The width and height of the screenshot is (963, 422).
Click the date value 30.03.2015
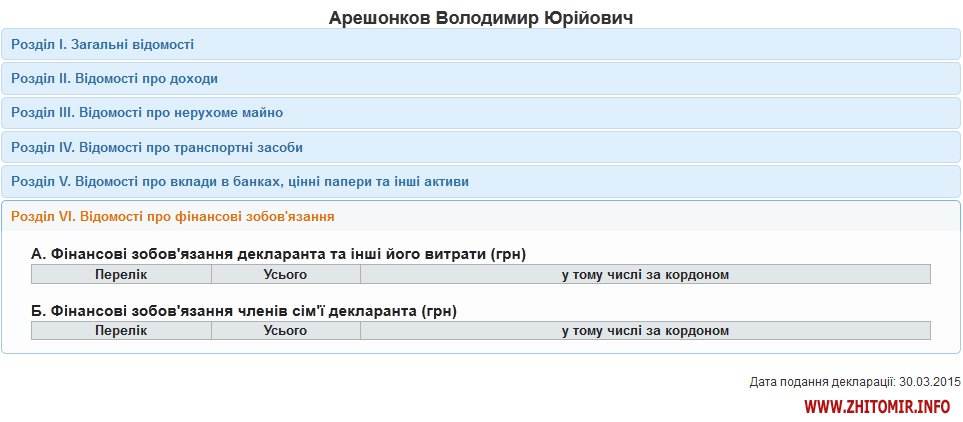point(929,382)
